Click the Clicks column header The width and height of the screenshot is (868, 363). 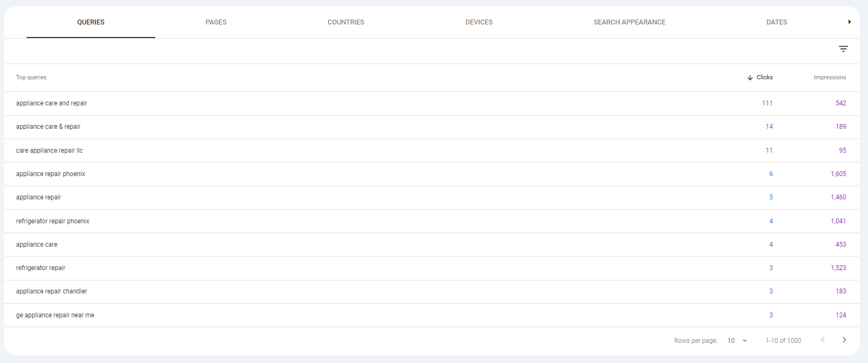click(x=764, y=78)
